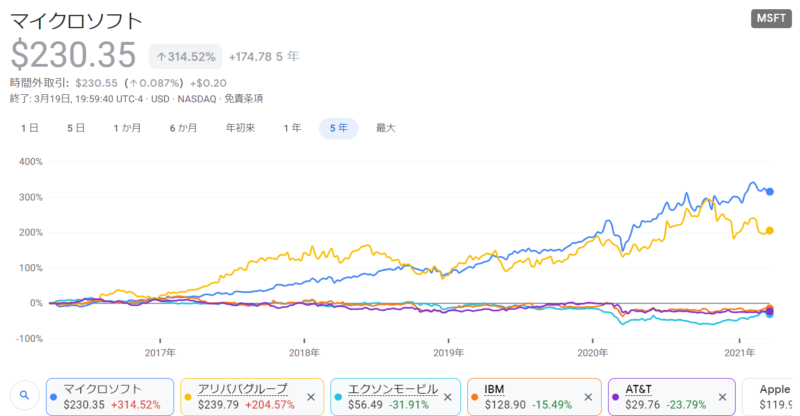Select the 1年 time range tab

point(292,128)
